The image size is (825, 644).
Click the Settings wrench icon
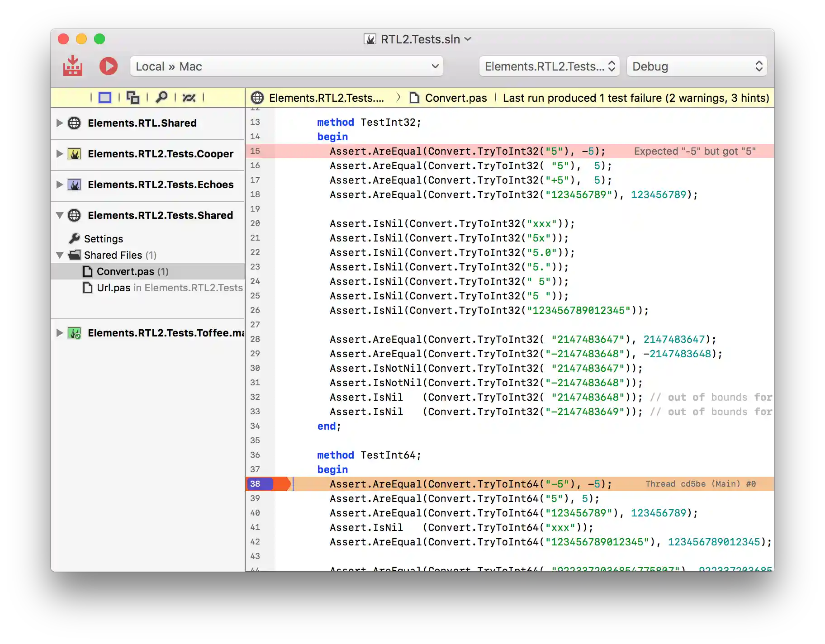75,238
